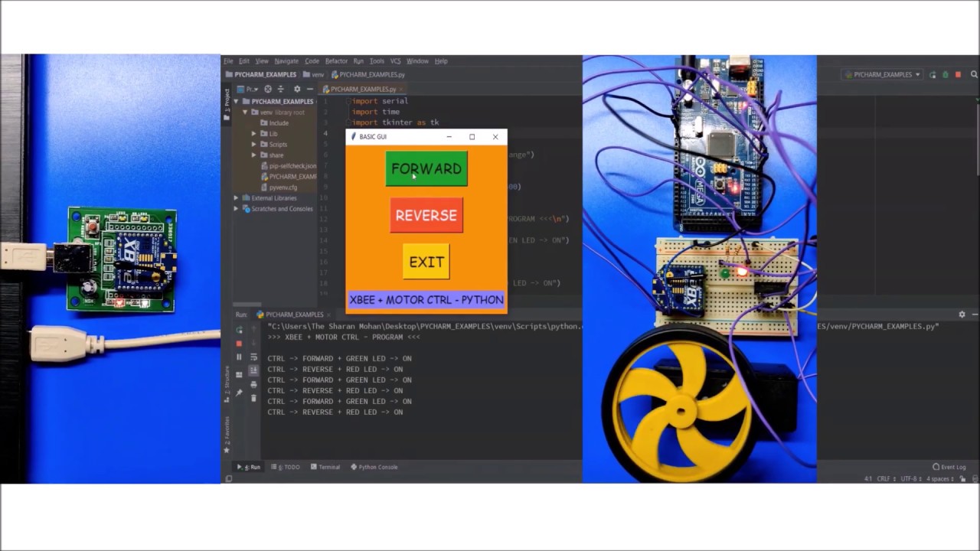Image resolution: width=980 pixels, height=551 pixels.
Task: Open the Edit menu
Action: tap(243, 61)
